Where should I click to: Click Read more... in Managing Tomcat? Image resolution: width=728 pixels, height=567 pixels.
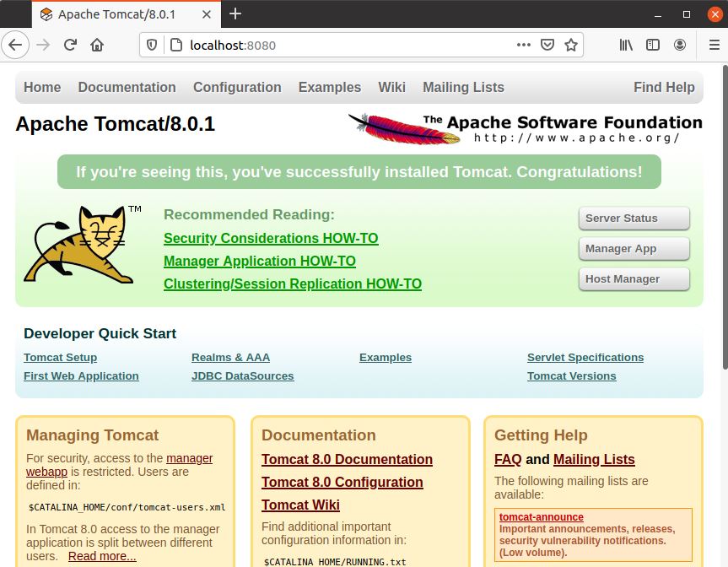(102, 556)
